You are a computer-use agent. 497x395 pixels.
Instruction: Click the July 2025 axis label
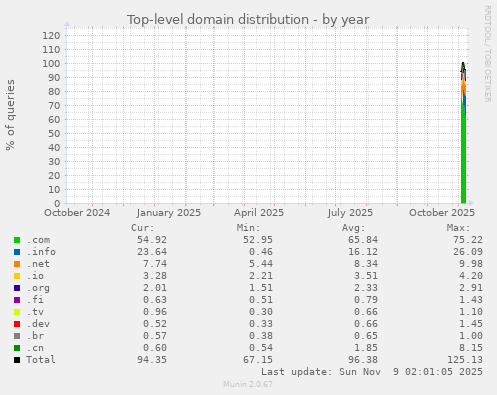point(350,213)
